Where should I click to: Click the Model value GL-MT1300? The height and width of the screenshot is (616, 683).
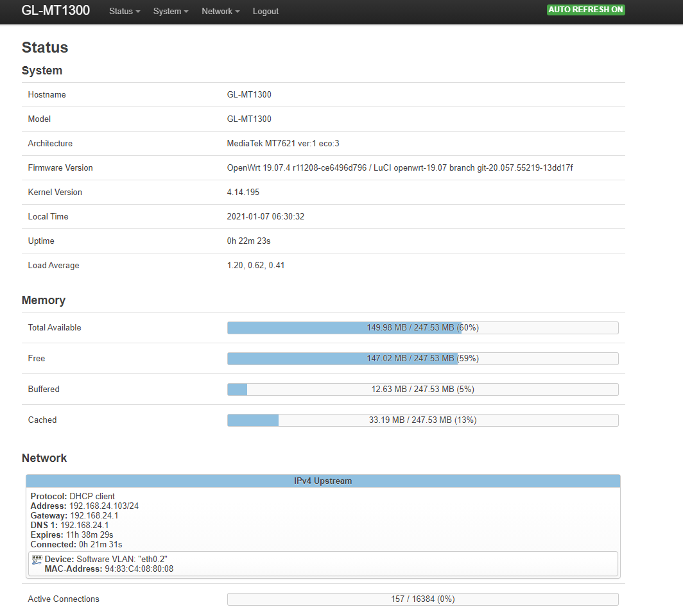point(249,119)
